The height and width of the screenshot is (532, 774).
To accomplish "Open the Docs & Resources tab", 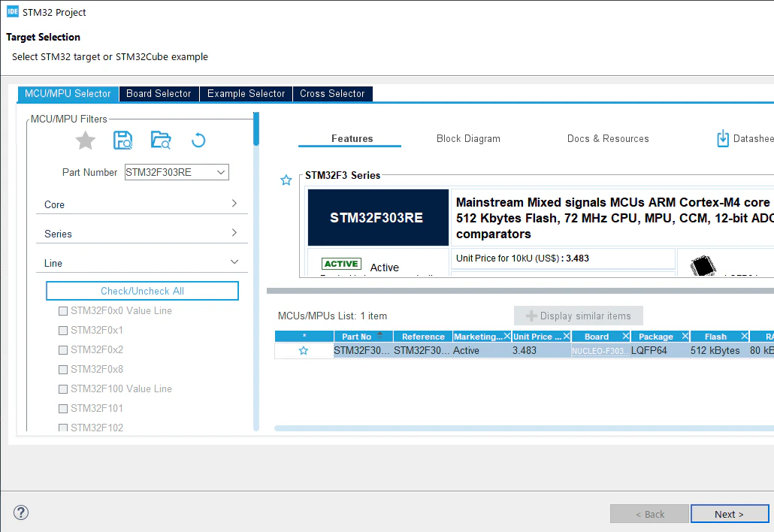I will 608,139.
